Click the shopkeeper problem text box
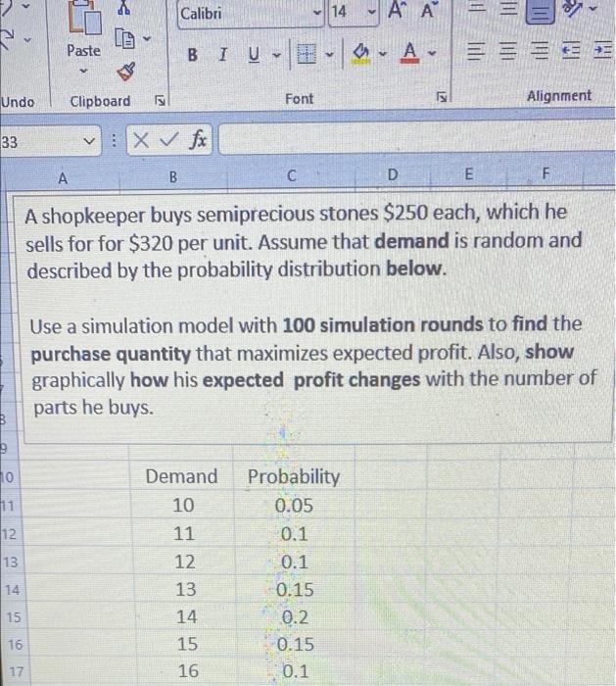This screenshot has width=616, height=686. tap(313, 318)
